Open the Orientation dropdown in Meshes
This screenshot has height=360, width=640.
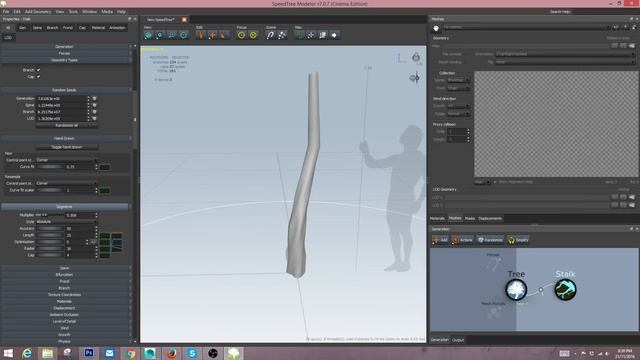[565, 54]
